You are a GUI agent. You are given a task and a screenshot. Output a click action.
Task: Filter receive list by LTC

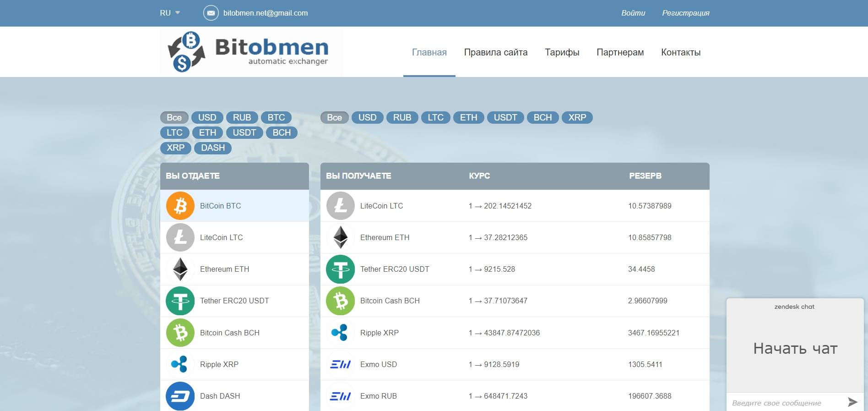coord(436,117)
